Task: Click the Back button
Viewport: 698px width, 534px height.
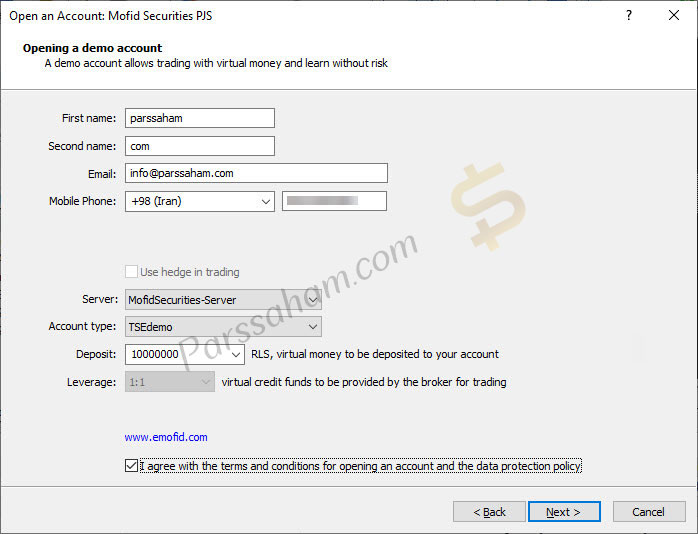Action: (x=489, y=512)
